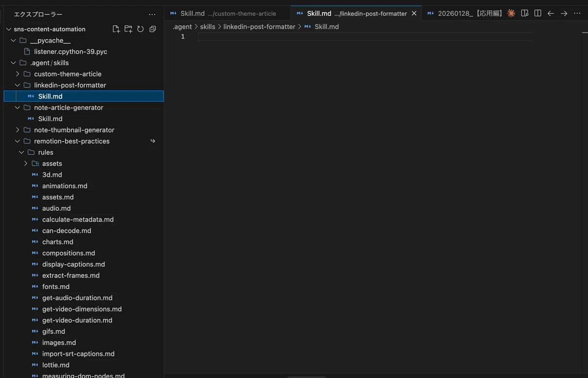Click the rules folder icon
The image size is (588, 378).
tap(31, 152)
